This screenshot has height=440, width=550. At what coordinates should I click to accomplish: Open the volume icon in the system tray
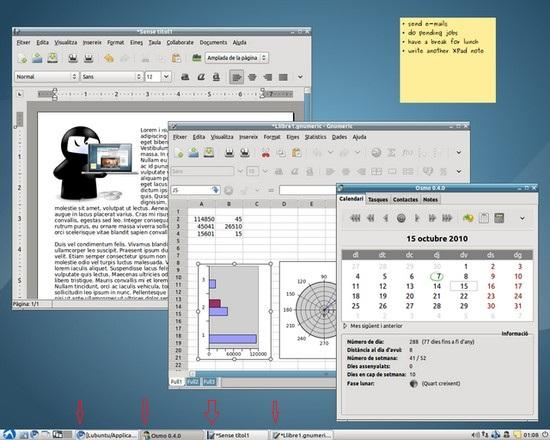coord(476,435)
